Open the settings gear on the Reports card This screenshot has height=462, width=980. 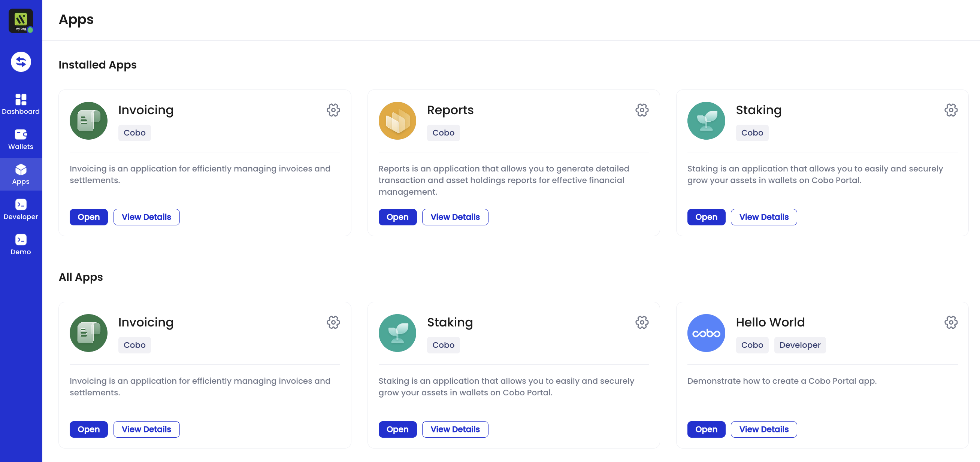(x=642, y=110)
